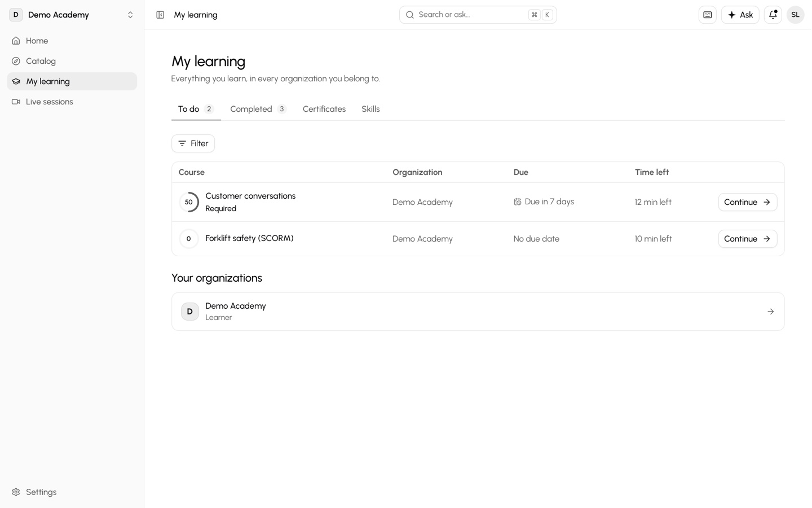
Task: Open the Certificates tab
Action: pyautogui.click(x=324, y=109)
